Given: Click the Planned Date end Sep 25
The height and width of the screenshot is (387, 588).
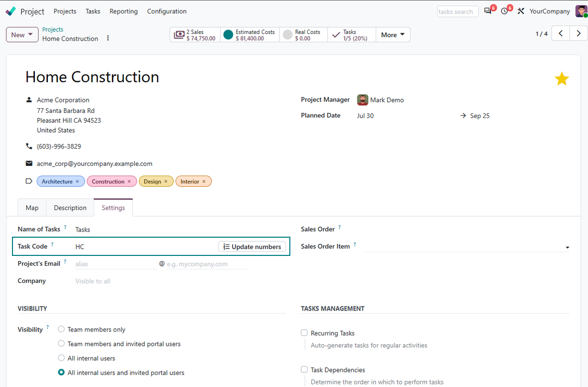Looking at the screenshot, I should coord(480,116).
